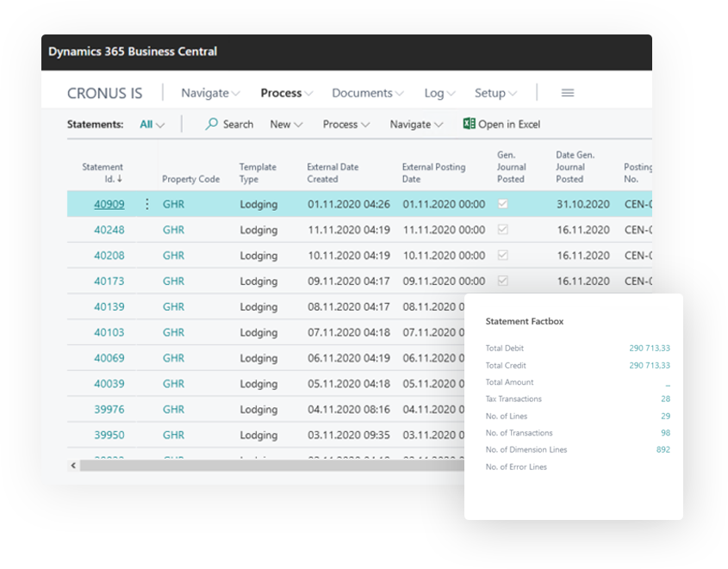Click External Posting Date column header
The image size is (728, 569).
[433, 173]
